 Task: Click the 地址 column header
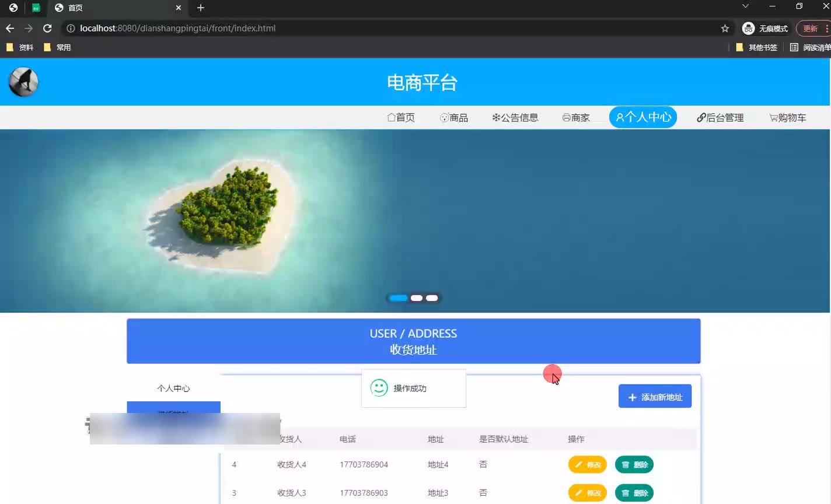tap(436, 439)
